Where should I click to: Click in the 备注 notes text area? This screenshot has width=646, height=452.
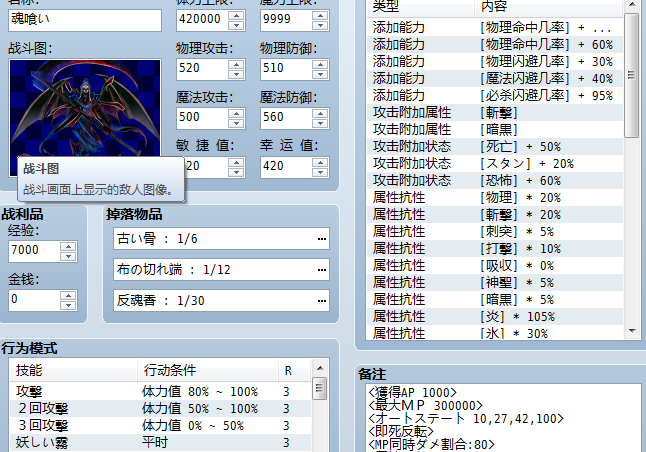click(503, 418)
